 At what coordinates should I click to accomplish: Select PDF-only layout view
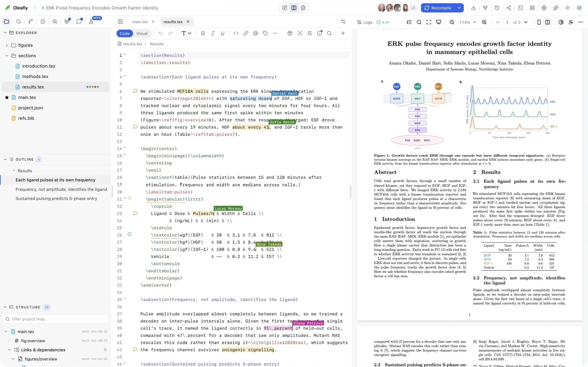[303, 8]
